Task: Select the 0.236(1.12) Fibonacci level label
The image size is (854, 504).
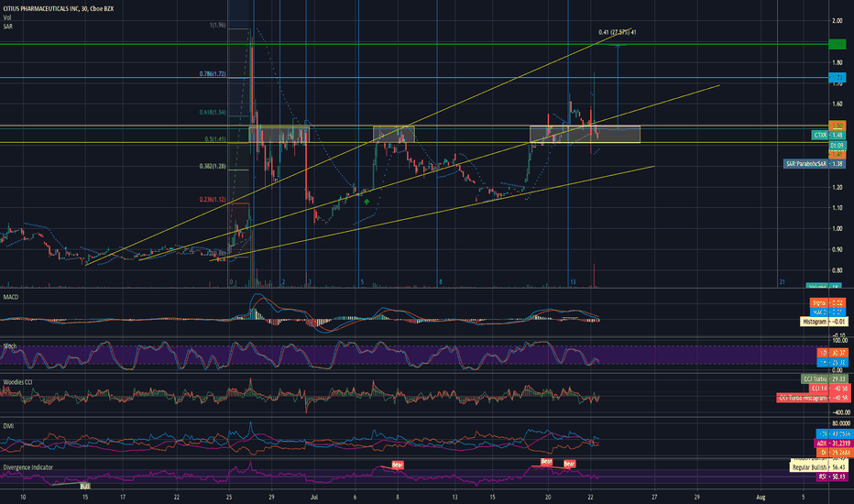Action: [213, 200]
